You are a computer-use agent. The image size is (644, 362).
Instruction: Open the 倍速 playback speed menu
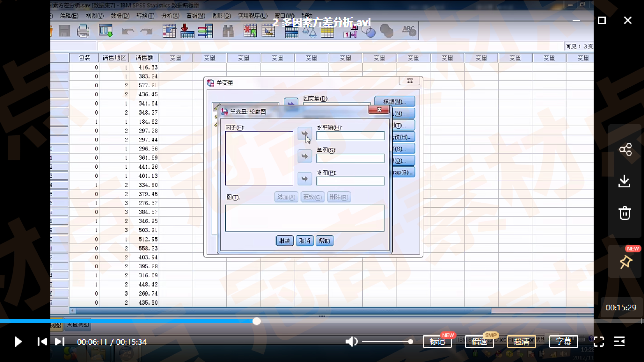click(x=479, y=342)
